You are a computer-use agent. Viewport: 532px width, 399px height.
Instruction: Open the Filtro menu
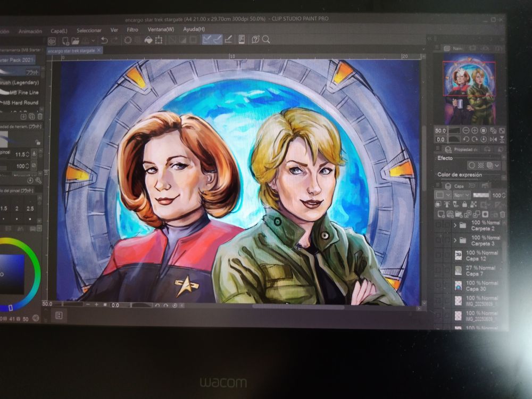[132, 30]
